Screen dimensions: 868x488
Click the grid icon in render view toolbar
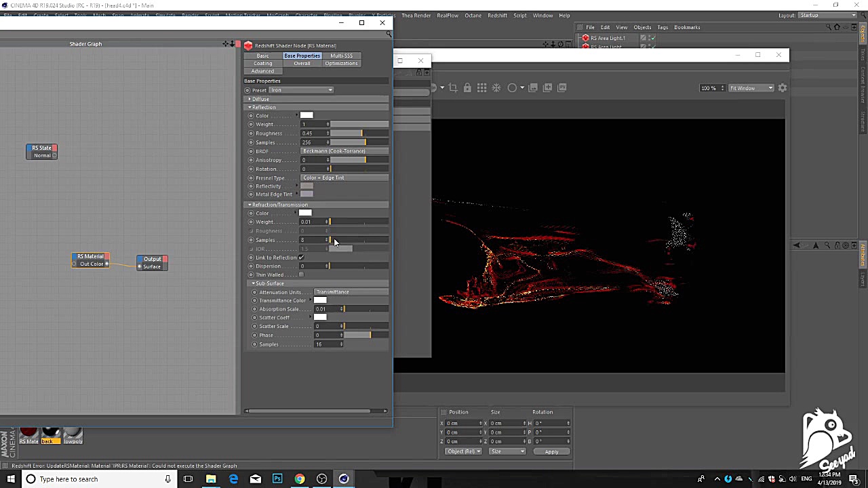(481, 87)
